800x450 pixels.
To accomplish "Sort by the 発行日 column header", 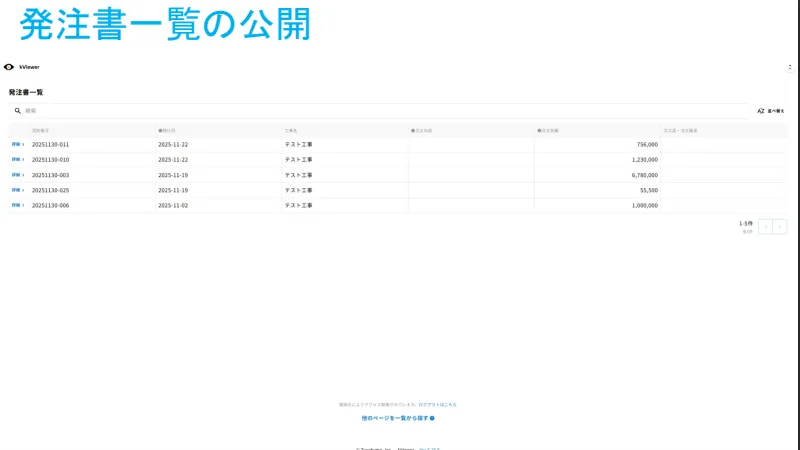I will pyautogui.click(x=167, y=130).
